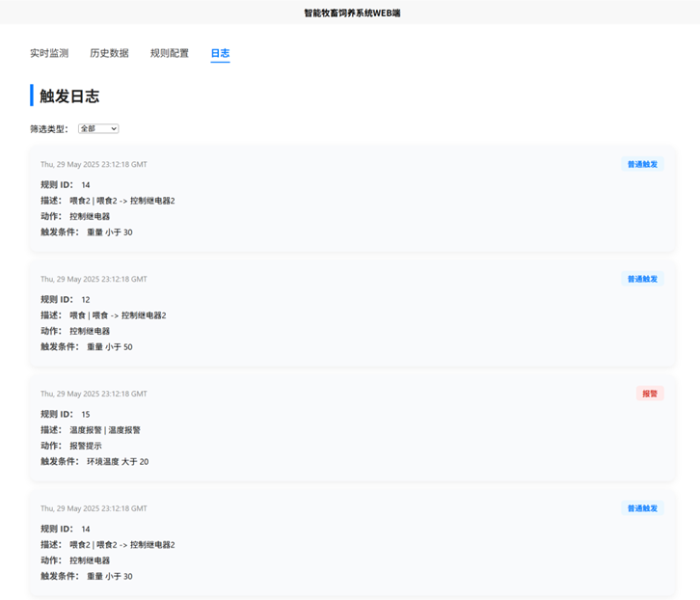Click the 普通触发 badge on the bottom log card
This screenshot has height=600, width=700.
point(642,508)
